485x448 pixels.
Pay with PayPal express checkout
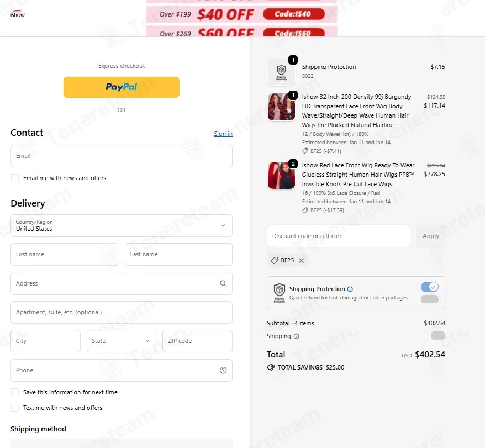point(122,87)
